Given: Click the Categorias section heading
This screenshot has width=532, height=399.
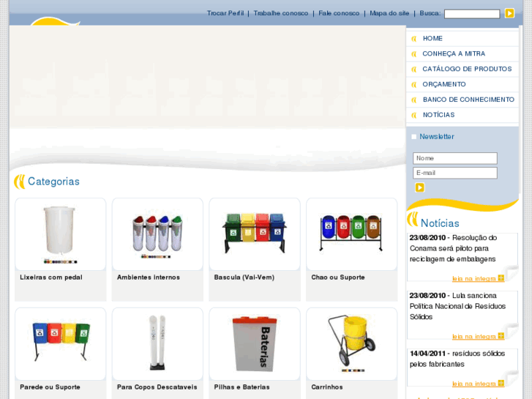Looking at the screenshot, I should (53, 182).
